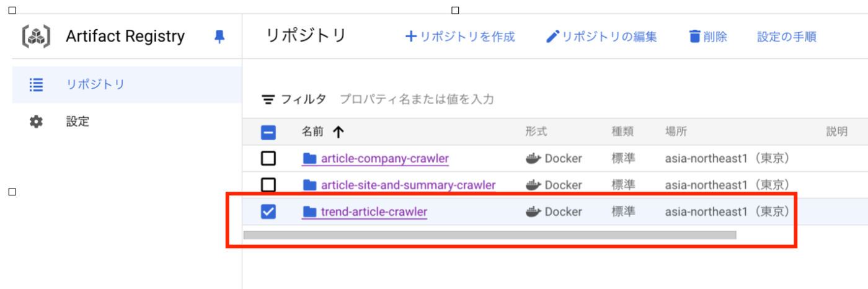Click the list icon for リポジトリ in sidebar
868x289 pixels.
[x=37, y=85]
